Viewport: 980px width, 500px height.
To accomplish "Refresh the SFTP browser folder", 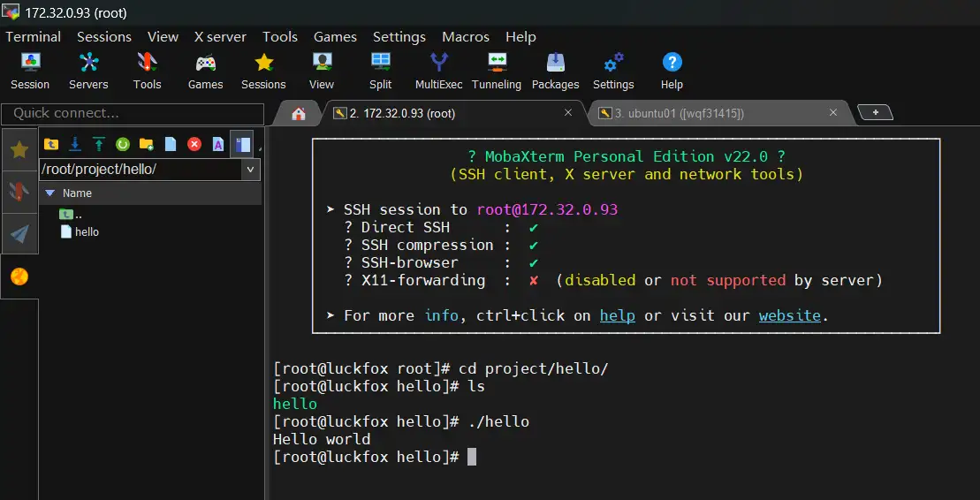I will tap(123, 144).
